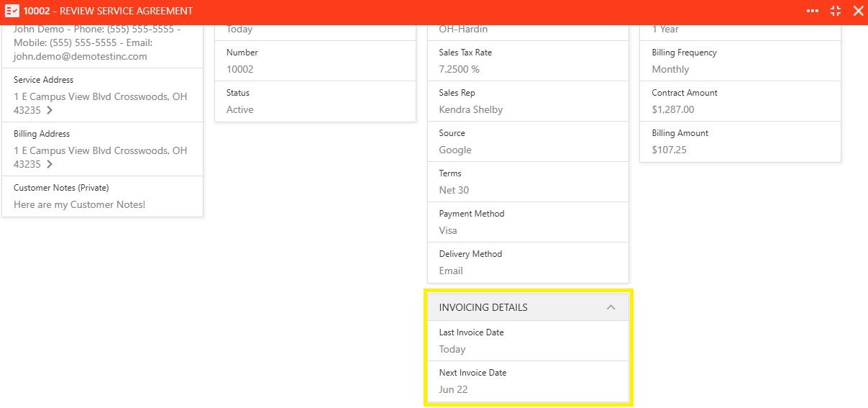This screenshot has width=868, height=408.
Task: Click the Invoicing Details header
Action: tap(529, 307)
